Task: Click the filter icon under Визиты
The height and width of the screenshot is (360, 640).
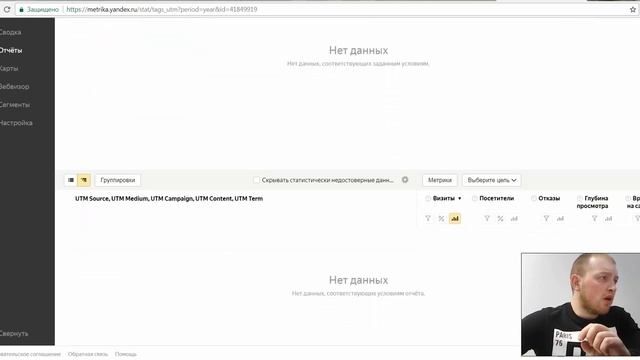Action: pos(428,219)
